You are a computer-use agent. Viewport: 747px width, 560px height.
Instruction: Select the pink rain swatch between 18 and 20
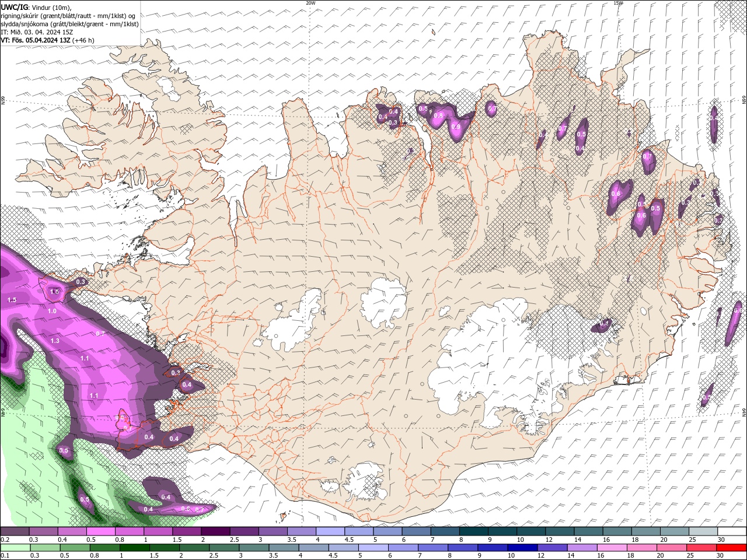pyautogui.click(x=642, y=548)
